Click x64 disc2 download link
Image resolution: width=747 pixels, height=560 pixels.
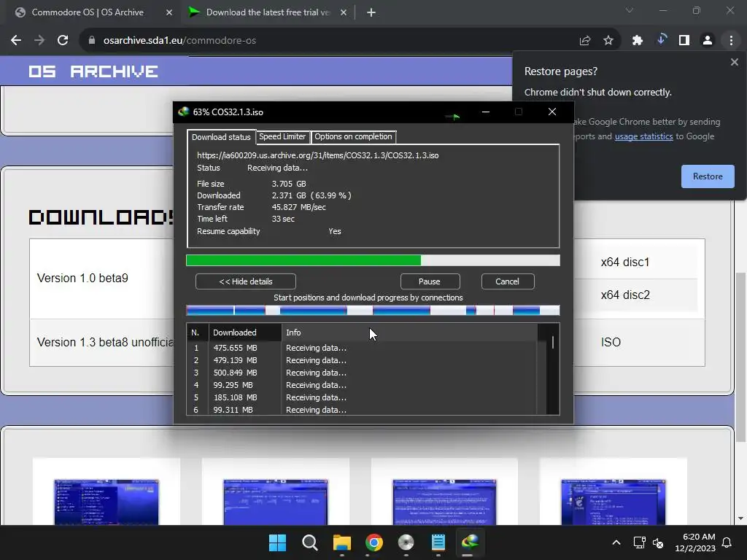[625, 295]
